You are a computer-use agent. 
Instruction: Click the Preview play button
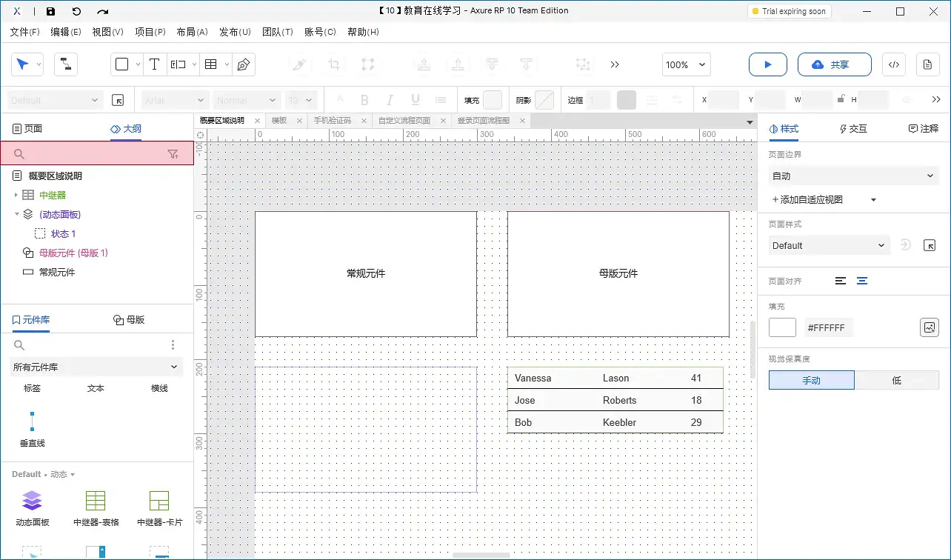(767, 64)
